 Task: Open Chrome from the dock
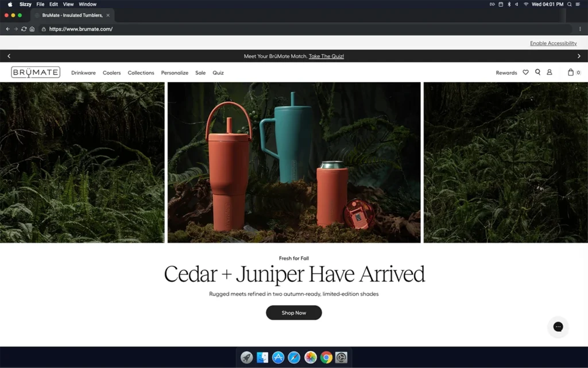[326, 358]
